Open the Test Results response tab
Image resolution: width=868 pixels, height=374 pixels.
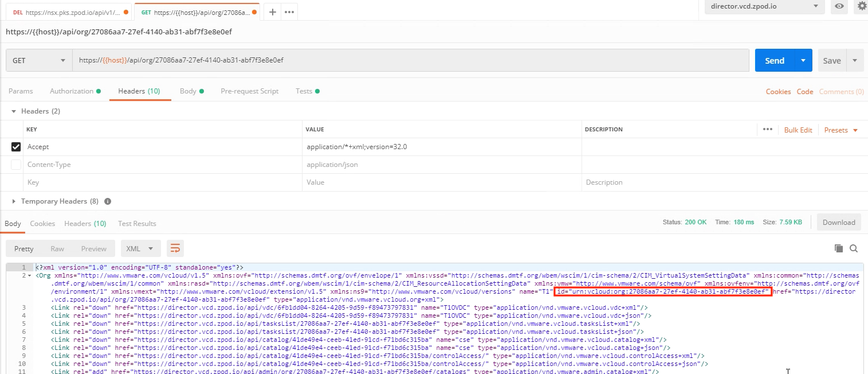coord(137,224)
